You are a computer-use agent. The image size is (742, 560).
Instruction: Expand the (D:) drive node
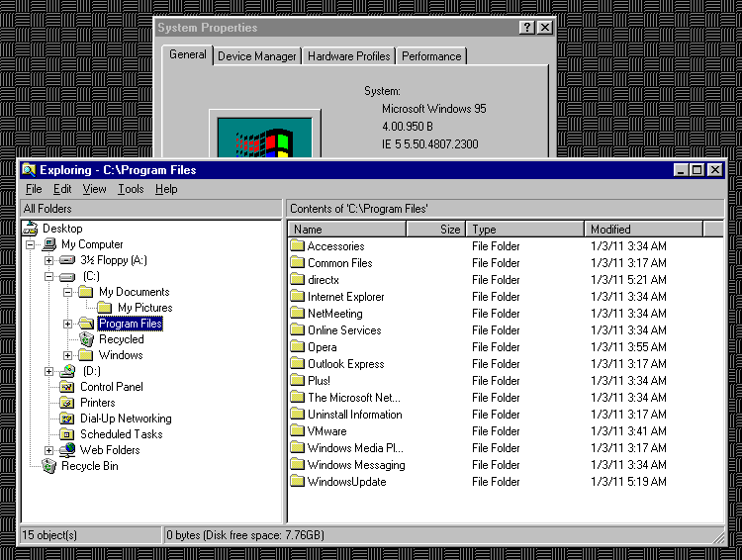[x=49, y=371]
